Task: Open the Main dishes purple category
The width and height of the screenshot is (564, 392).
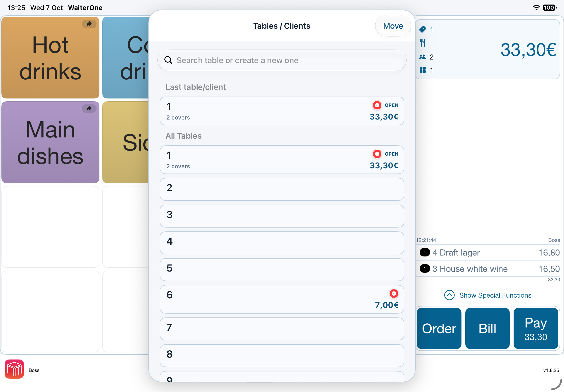Action: point(50,142)
